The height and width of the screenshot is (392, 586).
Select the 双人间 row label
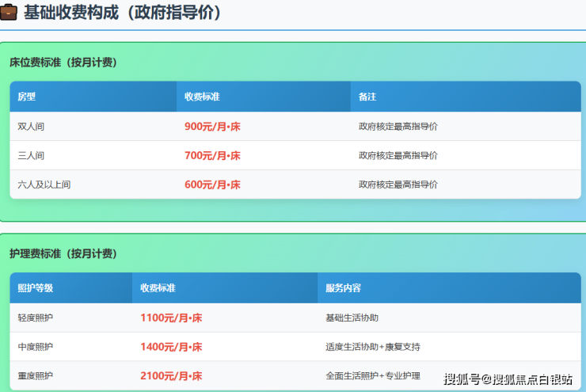click(32, 126)
